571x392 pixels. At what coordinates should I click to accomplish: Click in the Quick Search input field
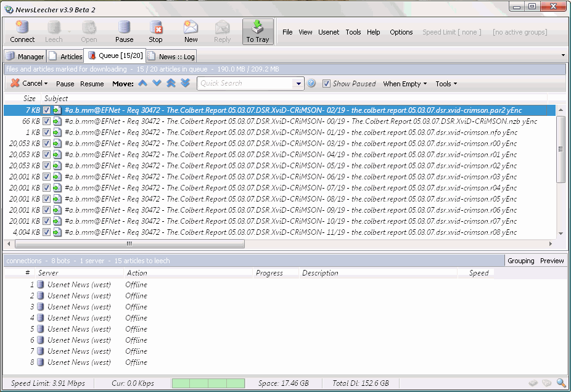tap(246, 83)
